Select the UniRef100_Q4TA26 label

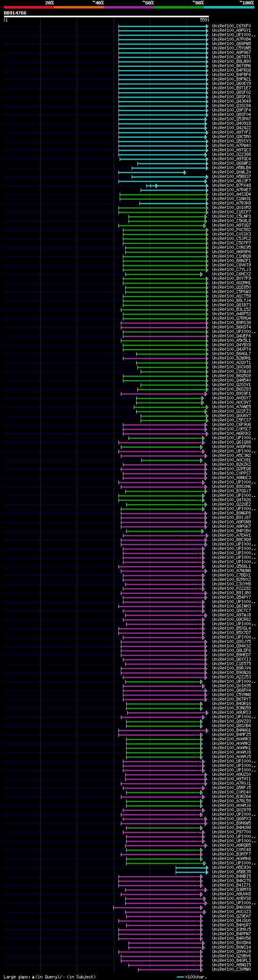coord(231,500)
